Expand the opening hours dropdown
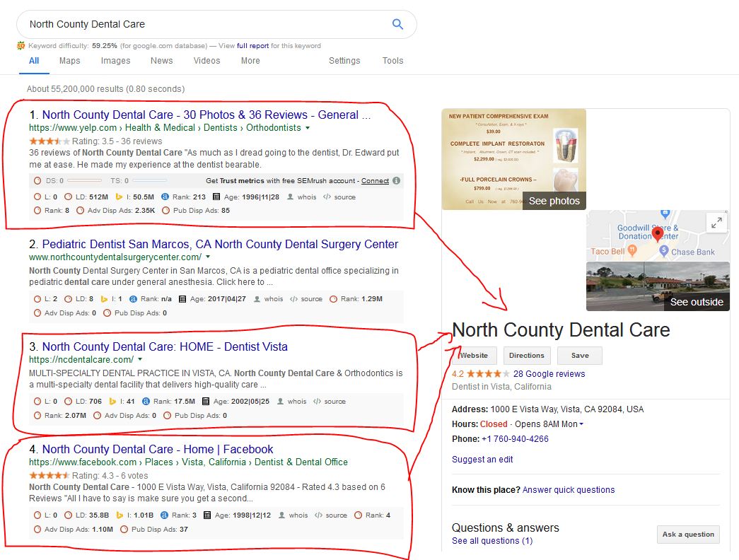This screenshot has height=560, width=739. point(581,424)
